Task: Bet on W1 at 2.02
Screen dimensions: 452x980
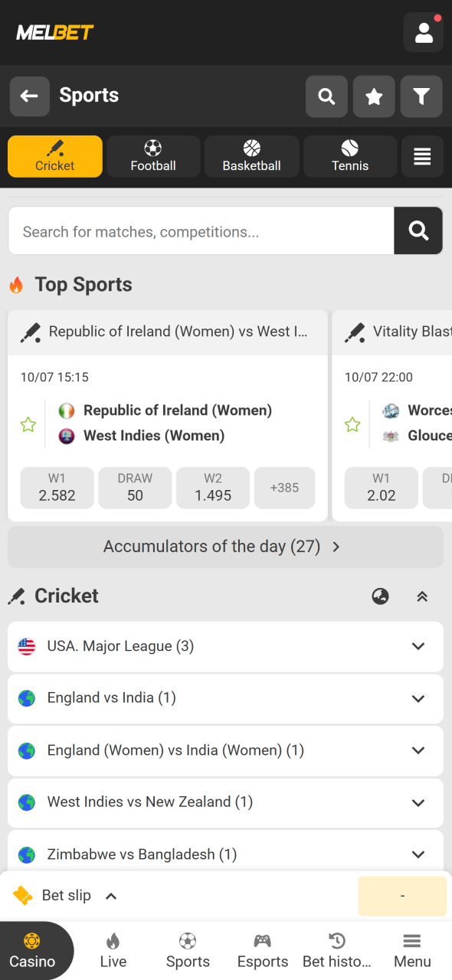Action: (382, 488)
